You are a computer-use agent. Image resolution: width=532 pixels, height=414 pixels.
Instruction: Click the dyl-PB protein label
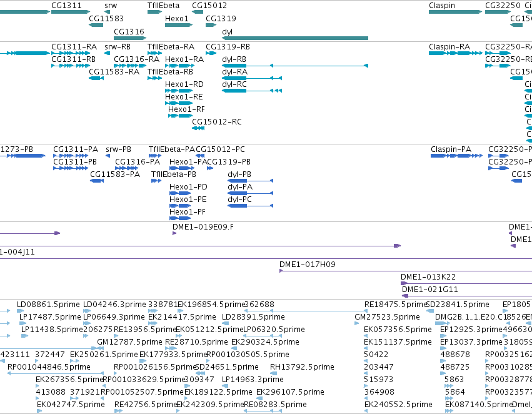coord(239,174)
